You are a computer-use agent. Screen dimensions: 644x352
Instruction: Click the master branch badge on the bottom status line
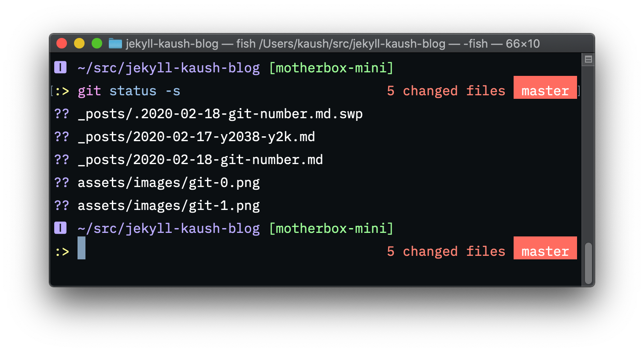pyautogui.click(x=545, y=251)
